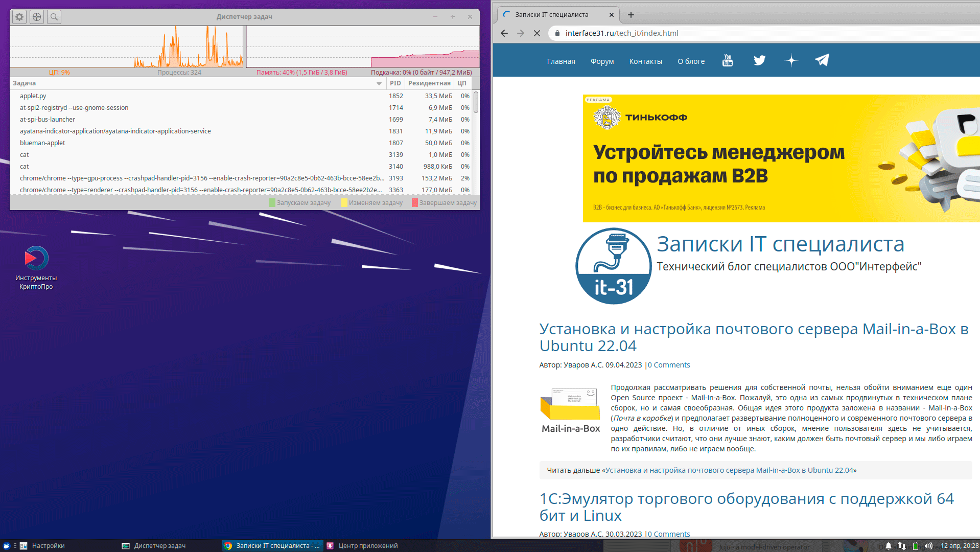Select the applet.py process row
The image size is (980, 552).
tap(241, 96)
